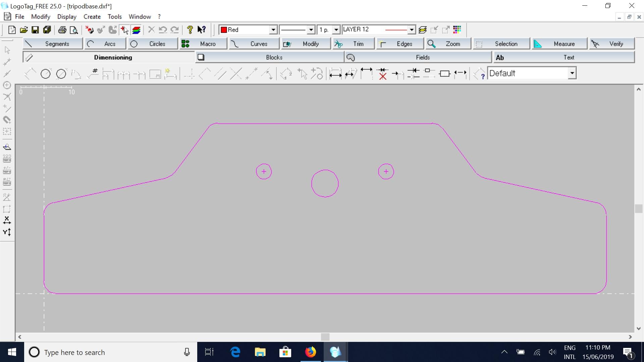Click the delete dimension red X icon

382,74
